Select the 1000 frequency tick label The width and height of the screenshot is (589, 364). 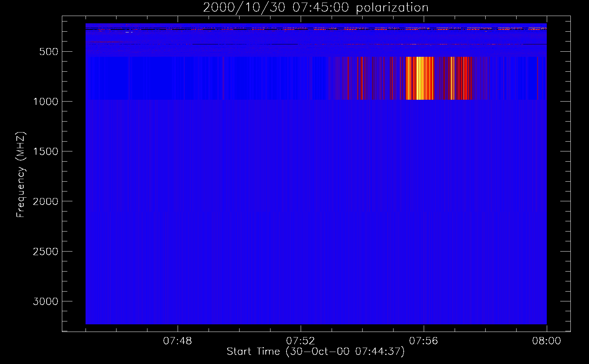point(46,102)
